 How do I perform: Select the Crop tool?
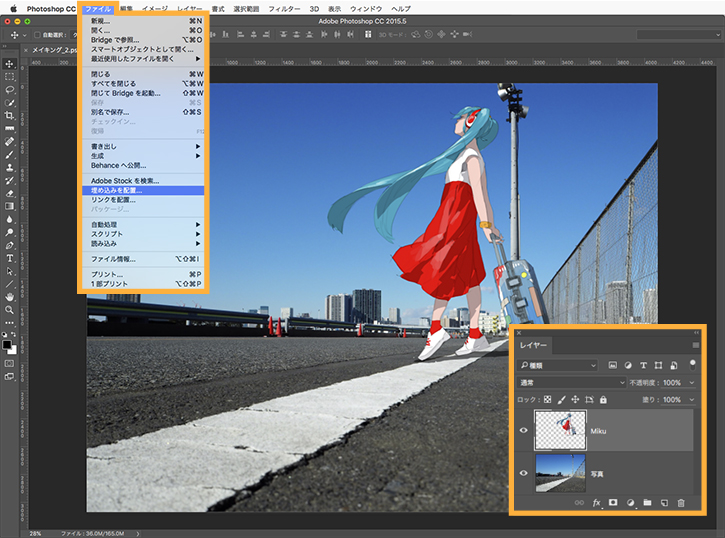coord(10,116)
